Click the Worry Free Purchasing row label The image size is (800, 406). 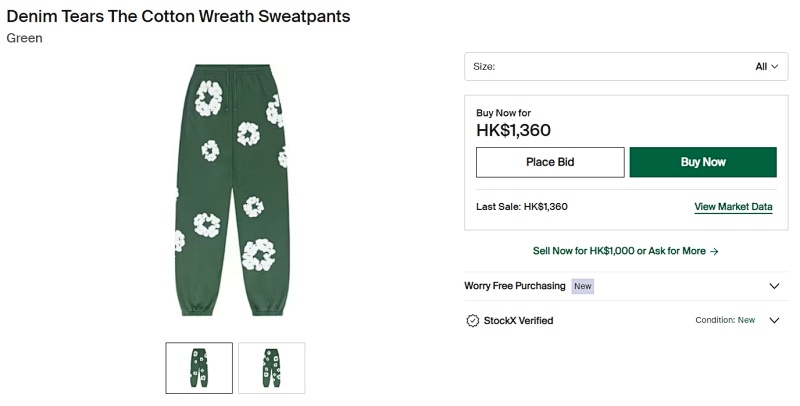(514, 286)
